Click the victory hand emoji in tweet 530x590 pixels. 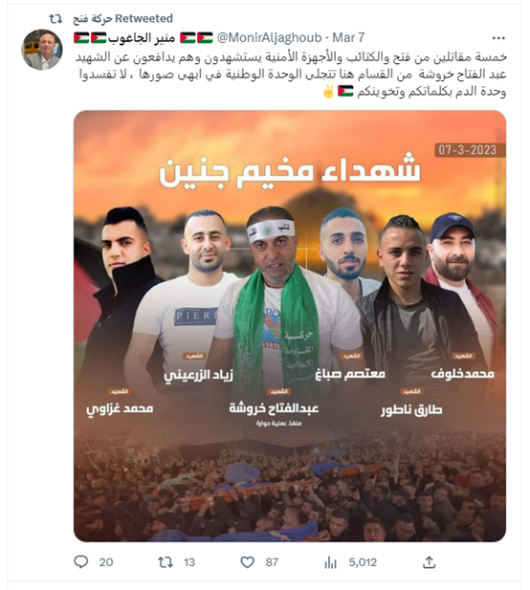pyautogui.click(x=328, y=92)
